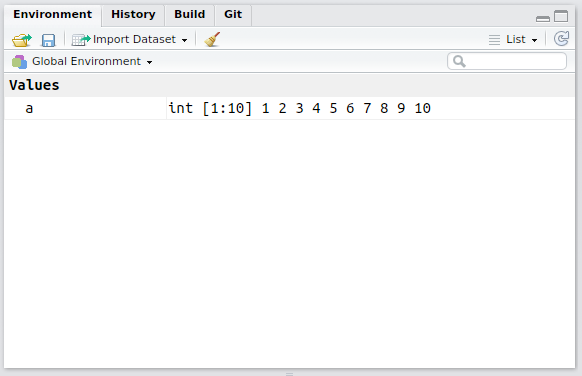The height and width of the screenshot is (376, 582).
Task: Select the Environment tab
Action: [x=52, y=14]
